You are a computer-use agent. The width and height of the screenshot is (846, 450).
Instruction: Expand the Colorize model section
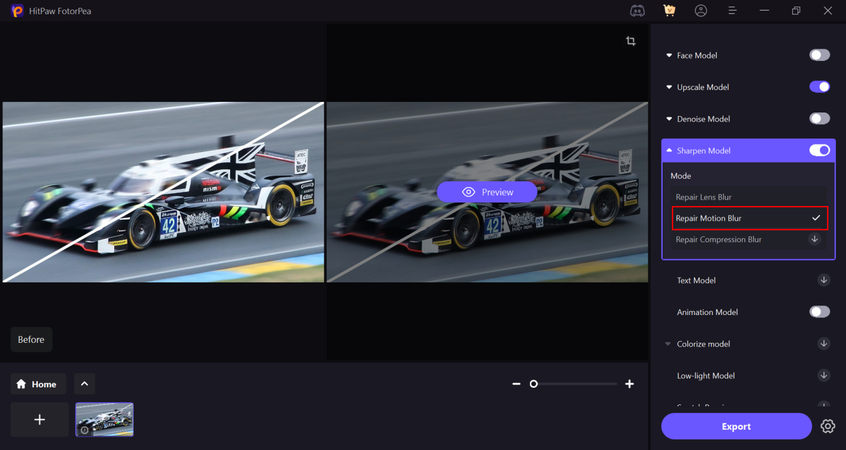(668, 344)
